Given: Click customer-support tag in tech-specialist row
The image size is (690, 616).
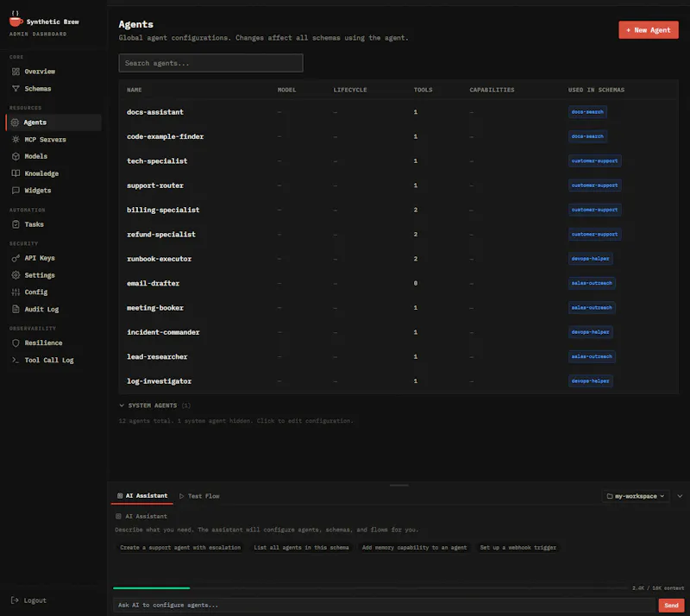Looking at the screenshot, I should (594, 160).
